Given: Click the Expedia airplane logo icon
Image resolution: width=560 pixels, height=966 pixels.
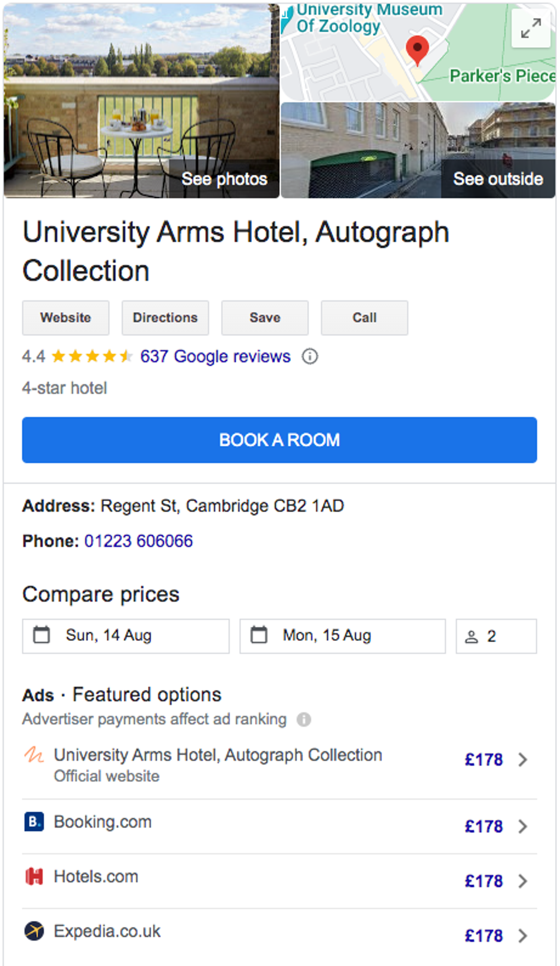Looking at the screenshot, I should (34, 931).
